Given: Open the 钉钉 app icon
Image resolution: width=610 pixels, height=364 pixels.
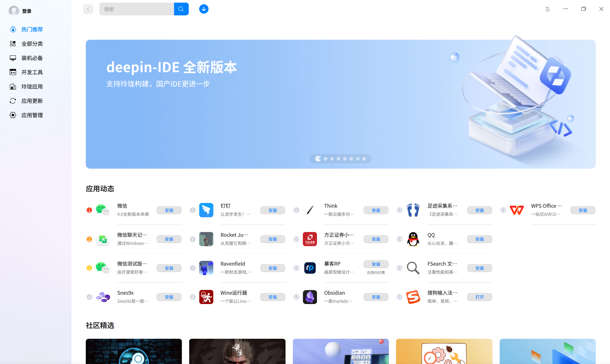Looking at the screenshot, I should pos(206,210).
